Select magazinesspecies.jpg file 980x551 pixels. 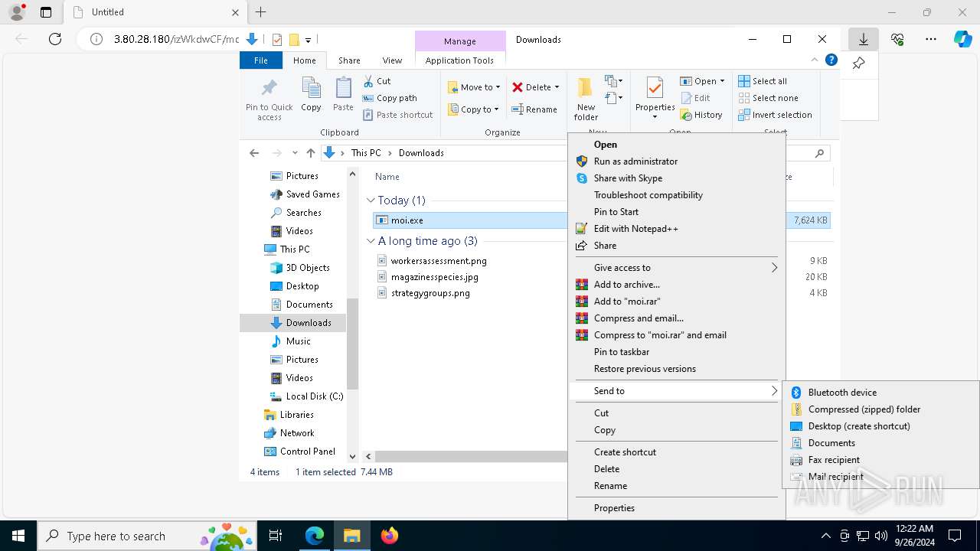(x=434, y=277)
